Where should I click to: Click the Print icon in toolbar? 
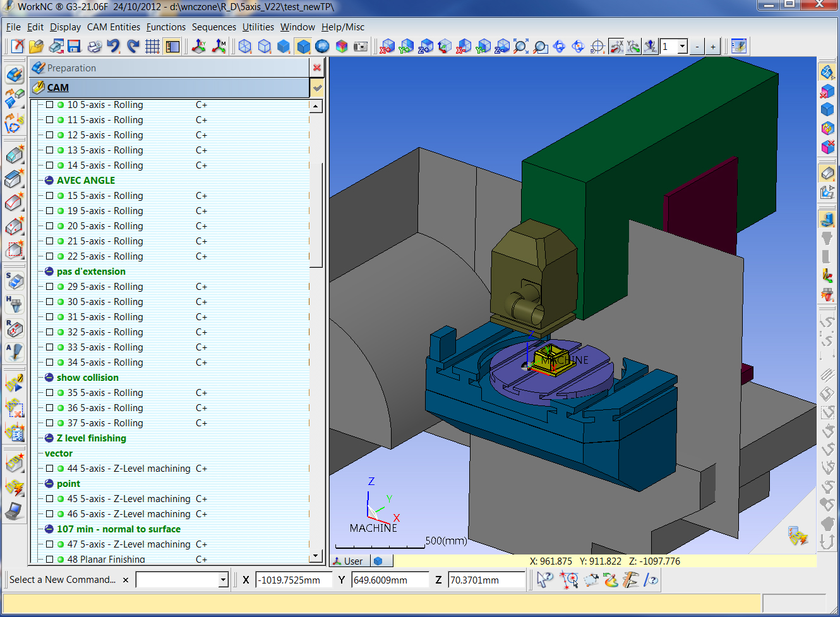click(94, 46)
